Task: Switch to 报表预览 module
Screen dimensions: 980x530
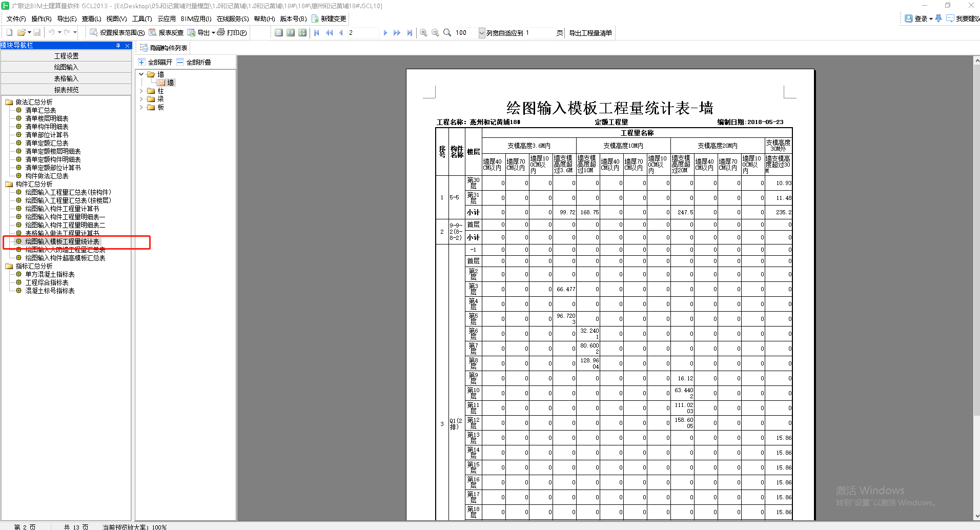Action: [66, 90]
